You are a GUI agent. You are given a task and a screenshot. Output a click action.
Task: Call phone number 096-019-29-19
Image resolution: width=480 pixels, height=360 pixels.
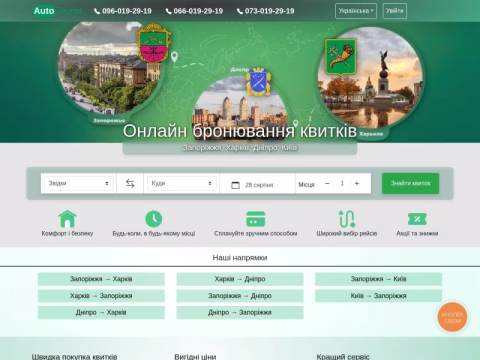tap(123, 11)
